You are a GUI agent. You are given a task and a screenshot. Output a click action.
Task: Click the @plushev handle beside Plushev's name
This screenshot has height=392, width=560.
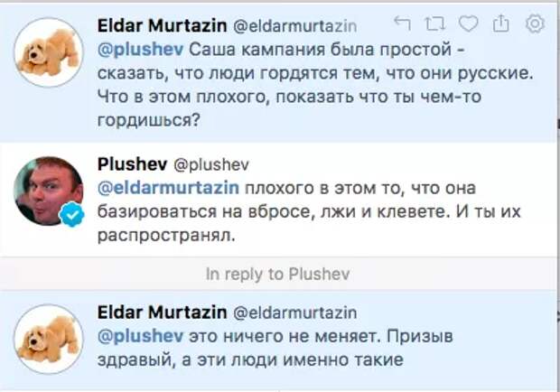pos(210,165)
